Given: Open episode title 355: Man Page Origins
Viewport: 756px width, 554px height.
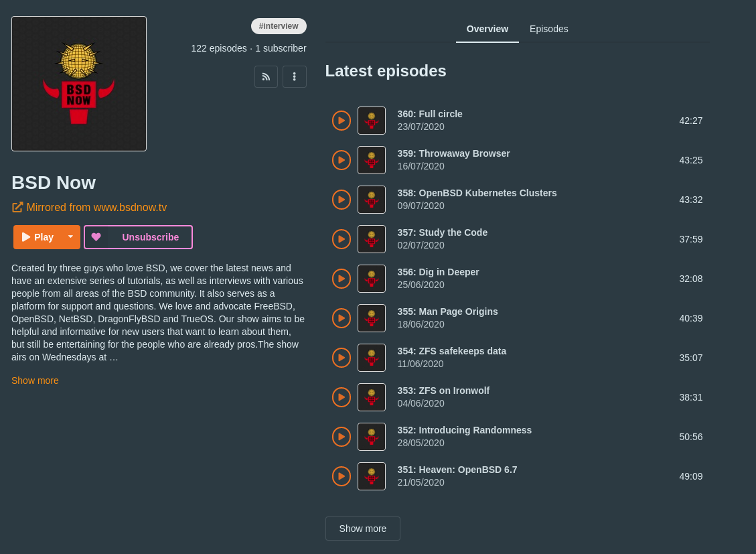Looking at the screenshot, I should pos(448,311).
